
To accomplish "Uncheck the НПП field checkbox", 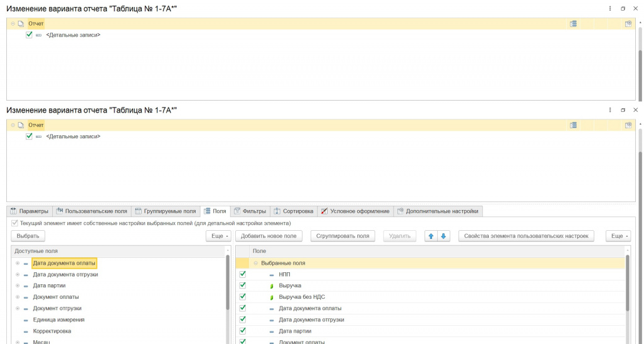I will pos(242,274).
